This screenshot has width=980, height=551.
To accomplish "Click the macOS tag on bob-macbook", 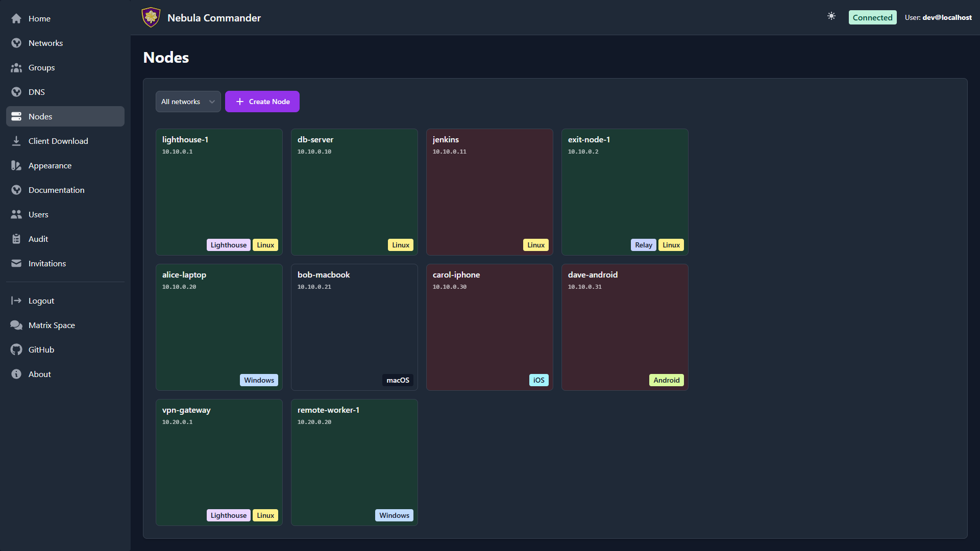I will coord(398,380).
